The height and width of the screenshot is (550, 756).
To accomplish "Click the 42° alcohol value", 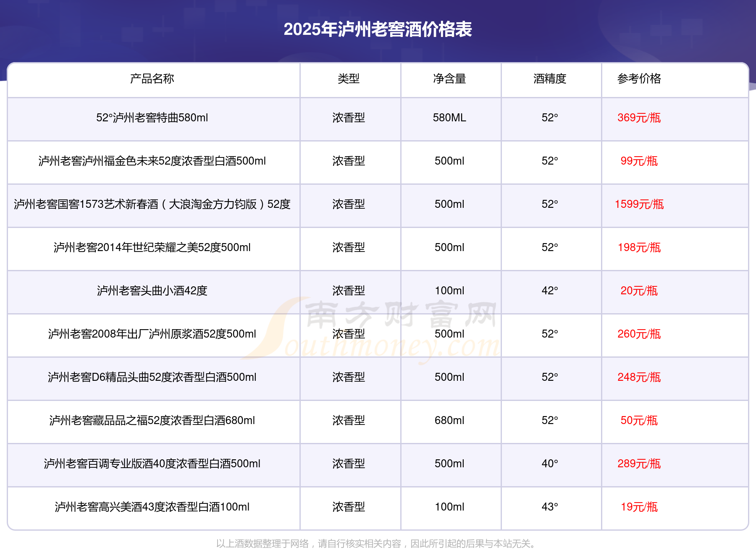I will click(x=550, y=291).
